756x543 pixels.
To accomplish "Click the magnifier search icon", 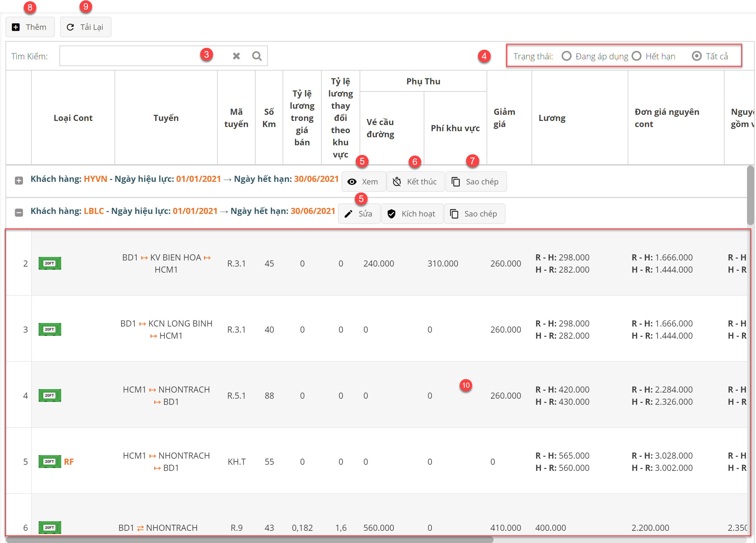I will tap(257, 56).
